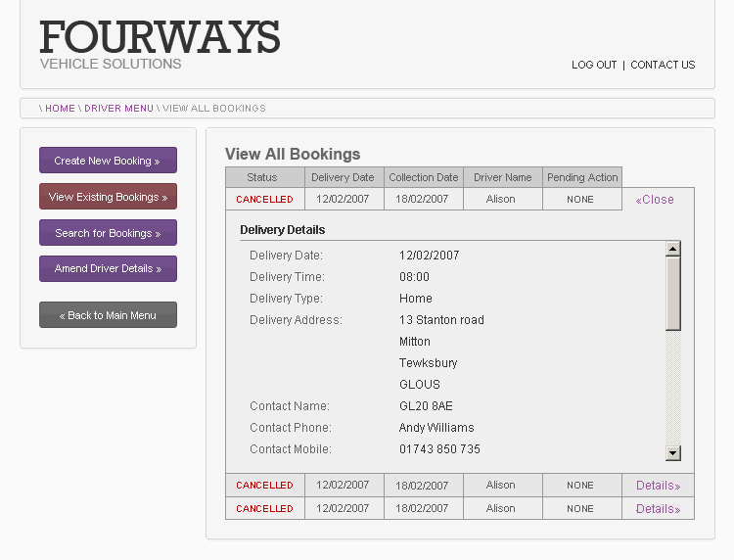Open View Existing Bookings
The width and height of the screenshot is (734, 560).
108,197
